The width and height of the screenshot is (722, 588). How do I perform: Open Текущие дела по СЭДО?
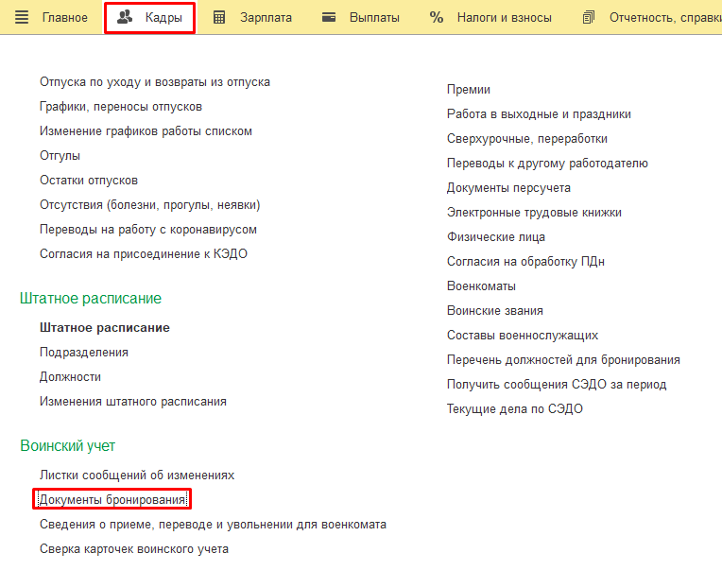click(x=515, y=409)
